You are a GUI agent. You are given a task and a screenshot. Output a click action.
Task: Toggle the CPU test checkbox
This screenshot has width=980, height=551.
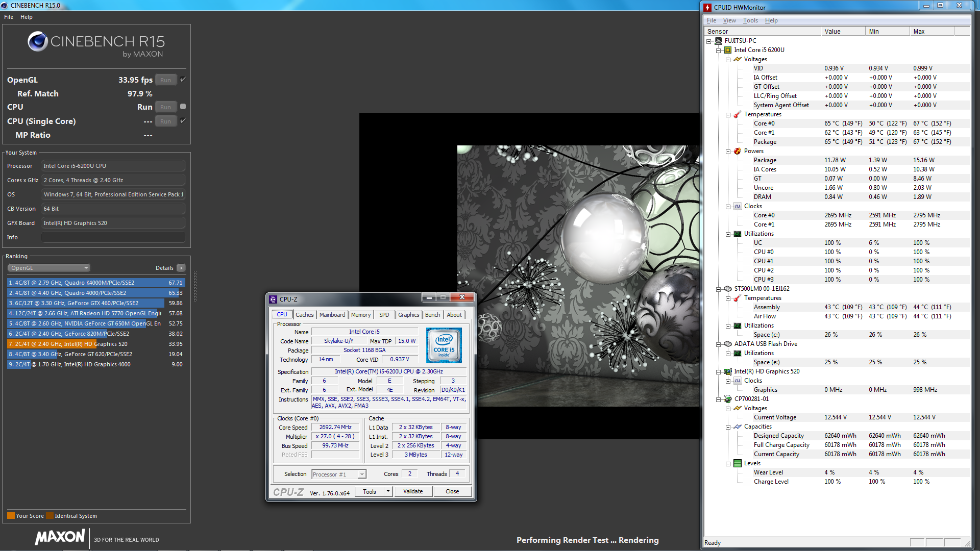183,107
